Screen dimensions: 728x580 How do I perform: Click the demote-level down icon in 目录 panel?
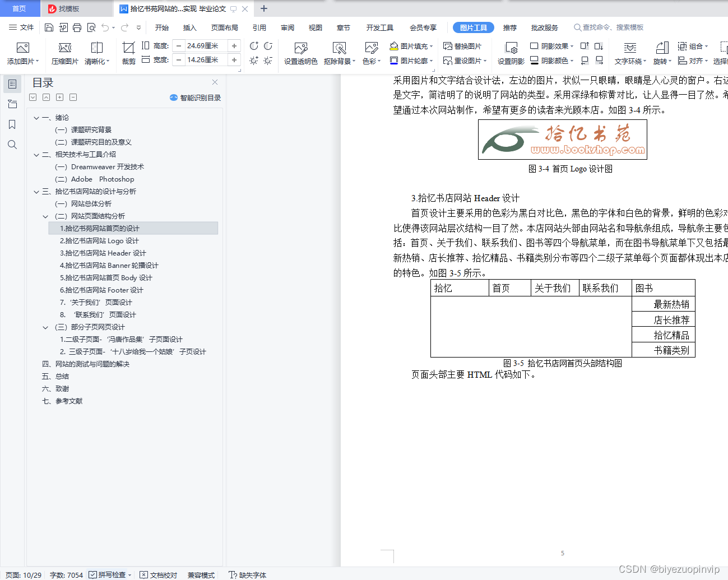33,98
